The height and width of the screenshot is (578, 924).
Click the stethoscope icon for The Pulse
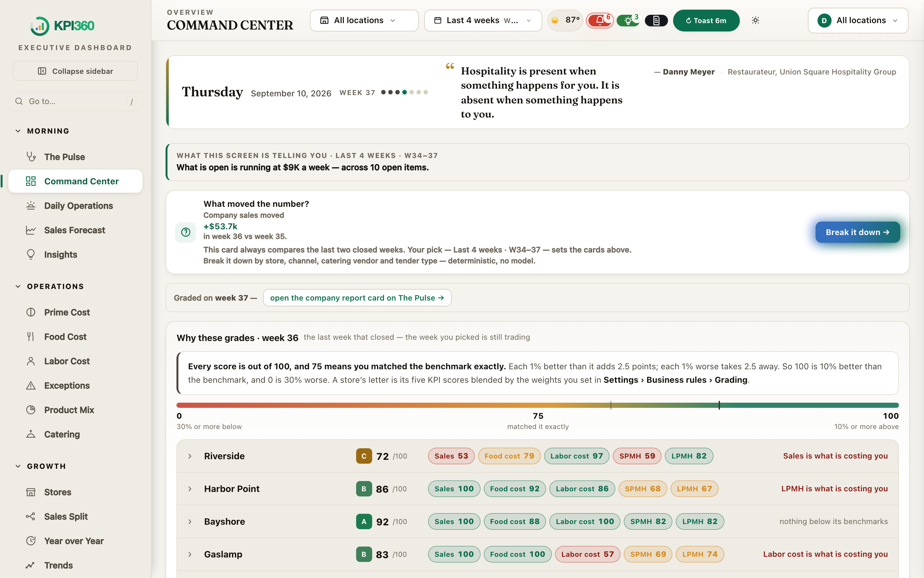pyautogui.click(x=31, y=157)
